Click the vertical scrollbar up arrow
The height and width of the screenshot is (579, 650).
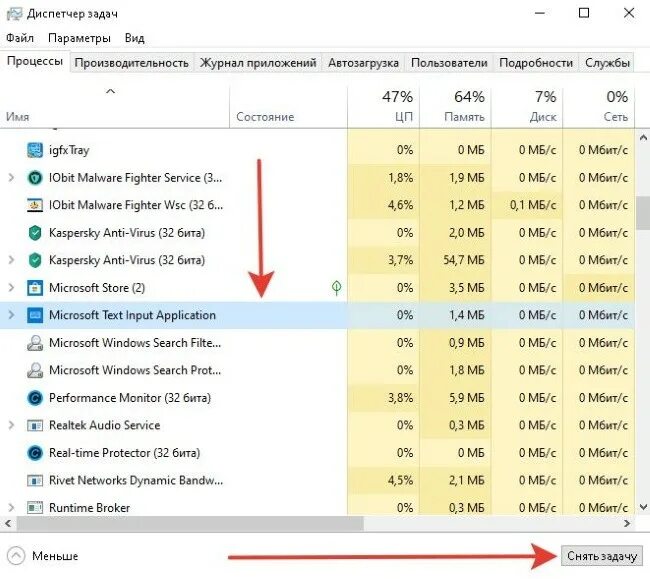pos(643,138)
